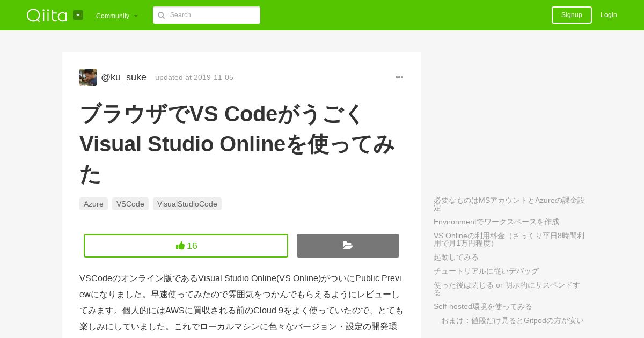Open the article's three-dots options menu
The image size is (644, 338).
399,77
